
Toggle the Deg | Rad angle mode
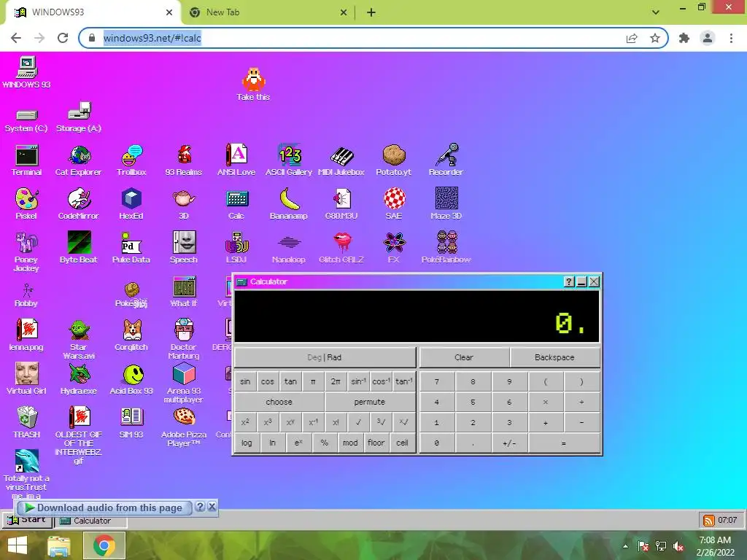point(325,357)
